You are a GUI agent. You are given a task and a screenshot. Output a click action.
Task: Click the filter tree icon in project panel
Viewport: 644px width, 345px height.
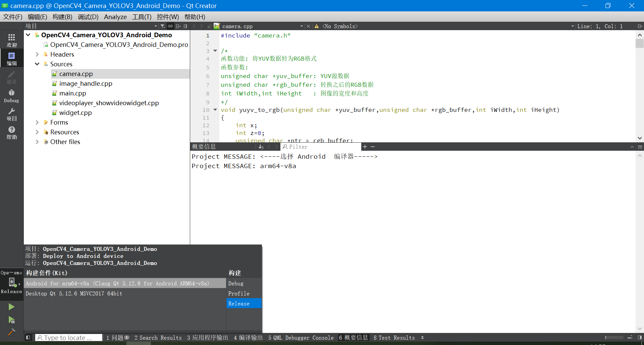click(163, 26)
